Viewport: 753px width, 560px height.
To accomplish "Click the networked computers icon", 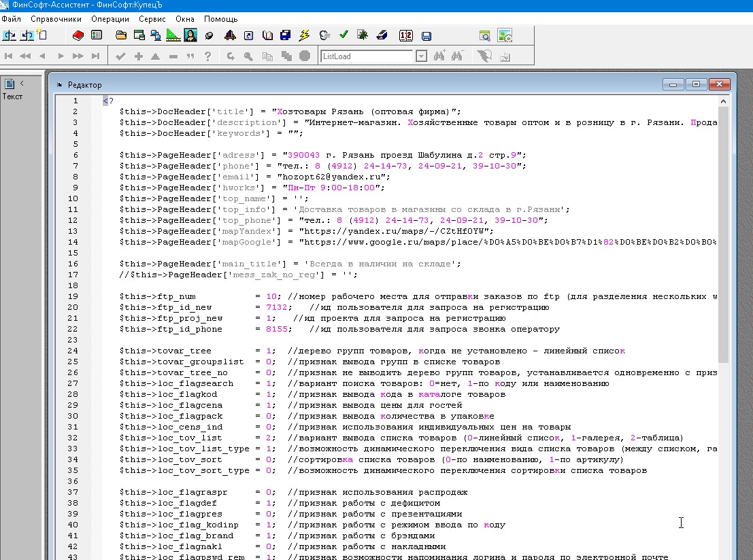I will tap(156, 35).
